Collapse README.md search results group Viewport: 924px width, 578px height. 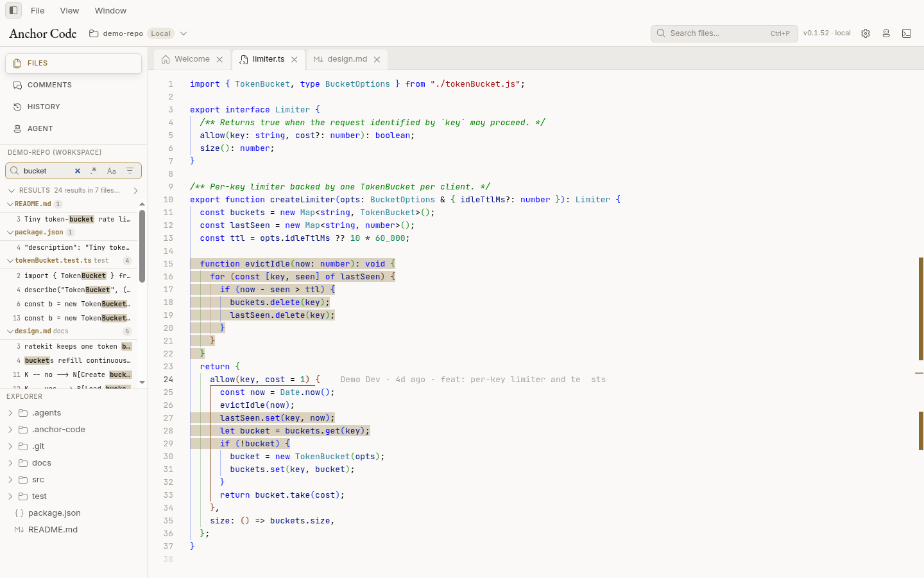click(10, 204)
